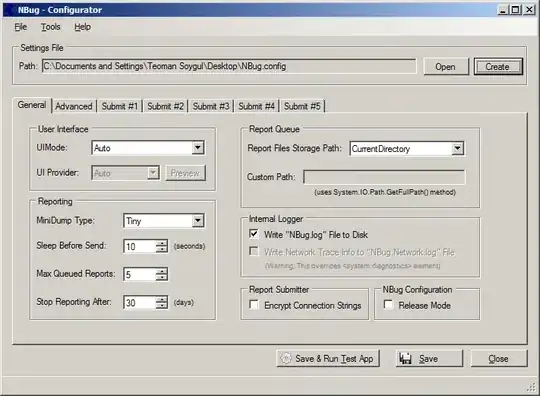Check the Release Mode option
The width and height of the screenshot is (540, 396).
[388, 305]
